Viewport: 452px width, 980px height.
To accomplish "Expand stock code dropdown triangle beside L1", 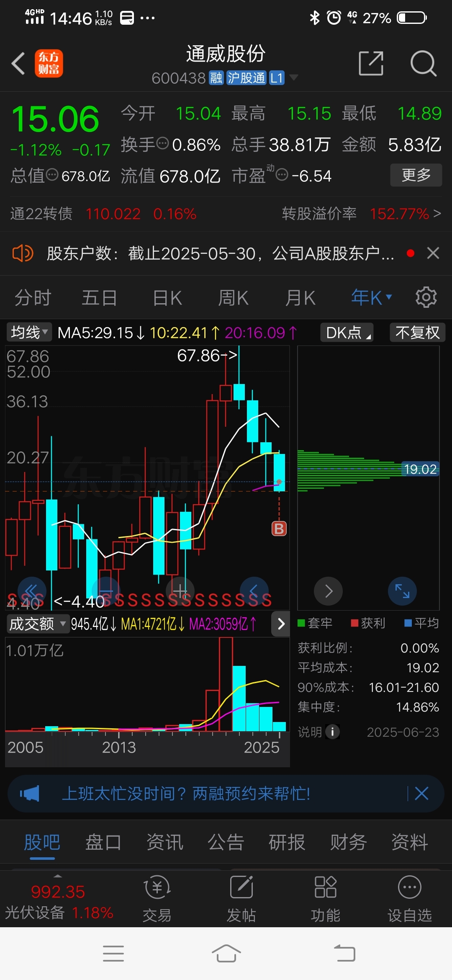I will click(294, 77).
